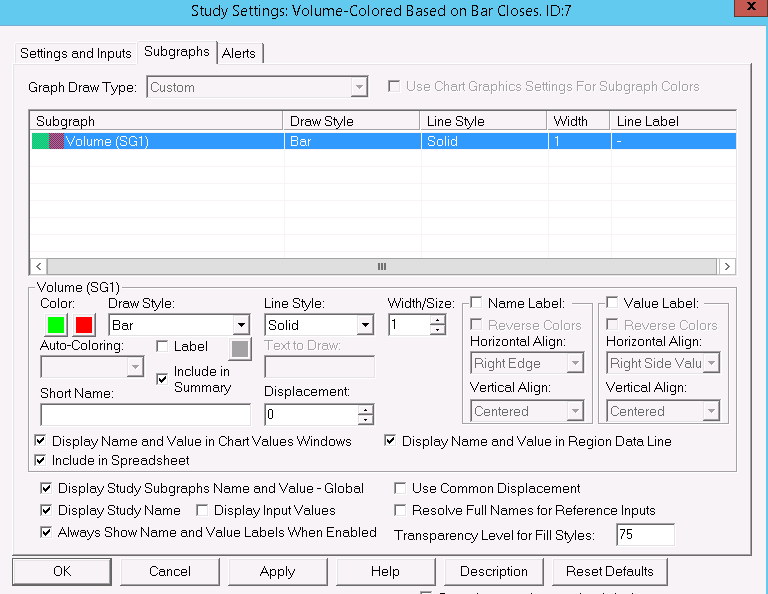Screen dimensions: 768x594
Task: Click the gray label color button
Action: click(x=239, y=348)
